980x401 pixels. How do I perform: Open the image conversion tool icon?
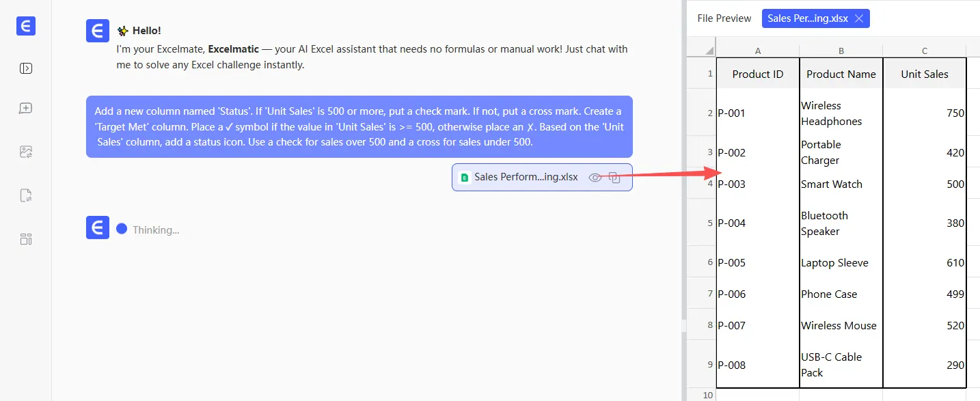(26, 152)
